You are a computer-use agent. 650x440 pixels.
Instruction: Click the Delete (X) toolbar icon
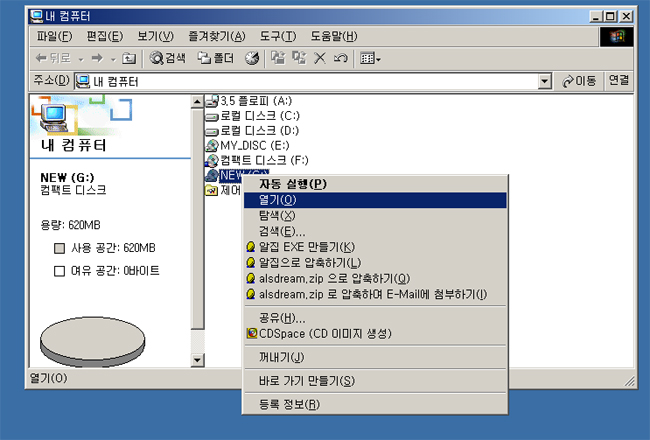320,58
